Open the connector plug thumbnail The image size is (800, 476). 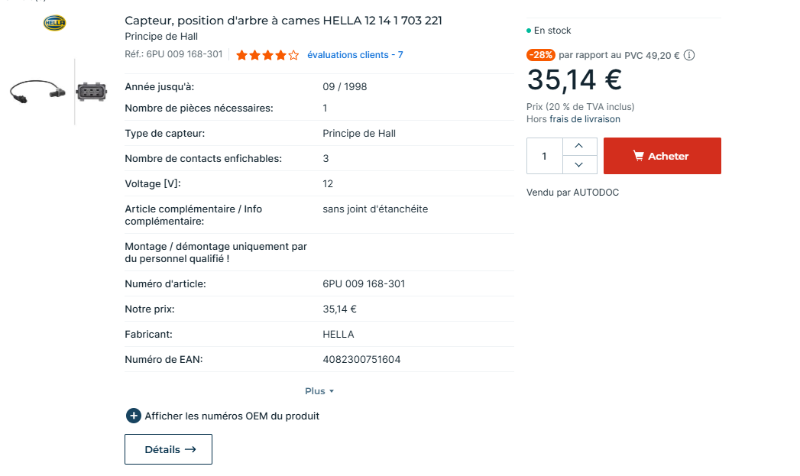point(91,92)
